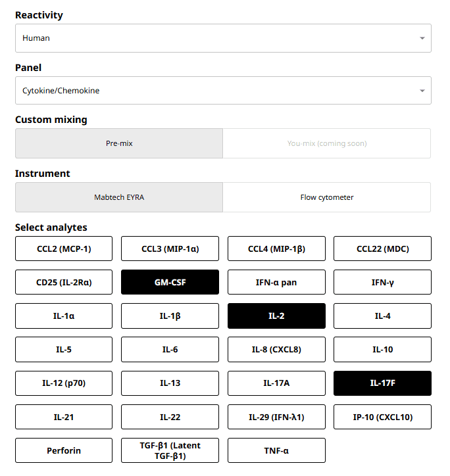Expand the Panel dropdown showing Cytokine/Chemokine
This screenshot has height=476, width=450.
tap(223, 91)
